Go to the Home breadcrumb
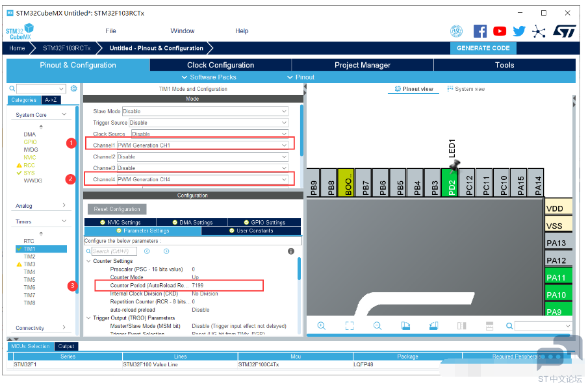588x389 pixels. [x=17, y=48]
